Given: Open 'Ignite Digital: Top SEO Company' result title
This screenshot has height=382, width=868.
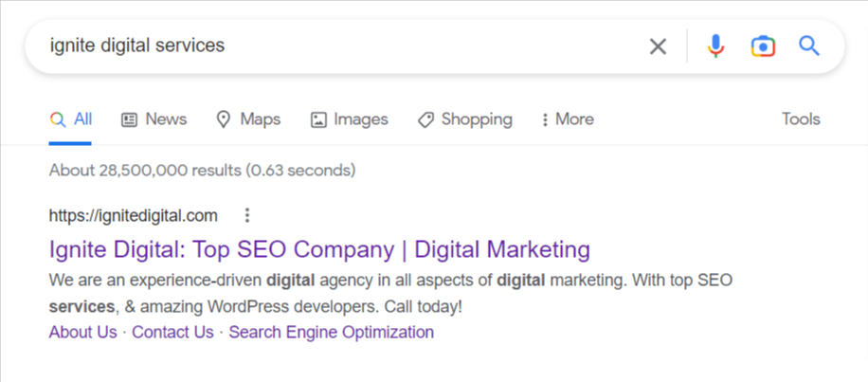Looking at the screenshot, I should pyautogui.click(x=319, y=250).
